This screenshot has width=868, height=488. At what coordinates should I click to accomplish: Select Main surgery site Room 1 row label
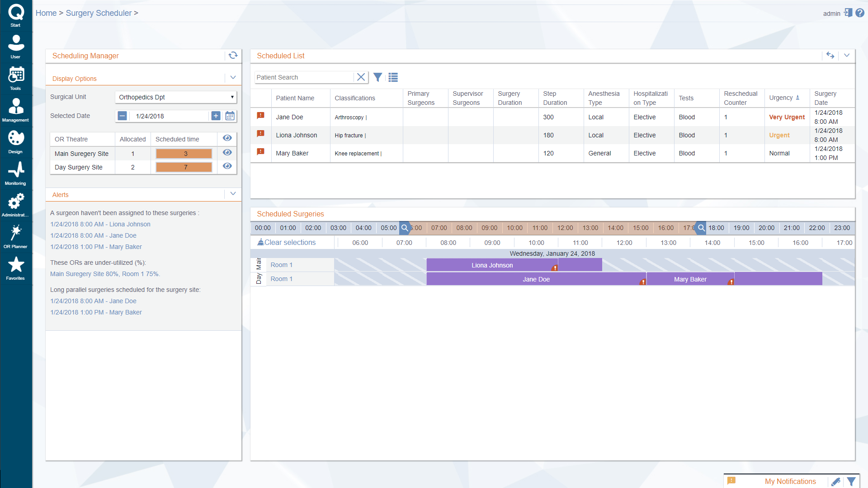(x=281, y=265)
